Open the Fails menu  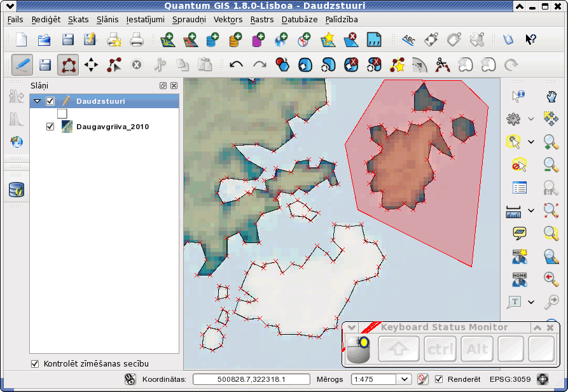tap(15, 20)
